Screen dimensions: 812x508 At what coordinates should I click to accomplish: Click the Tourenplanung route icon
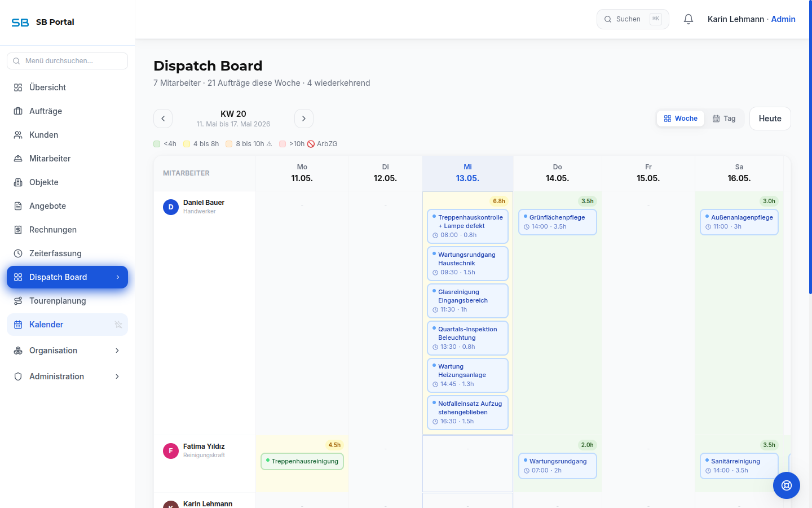(x=18, y=301)
